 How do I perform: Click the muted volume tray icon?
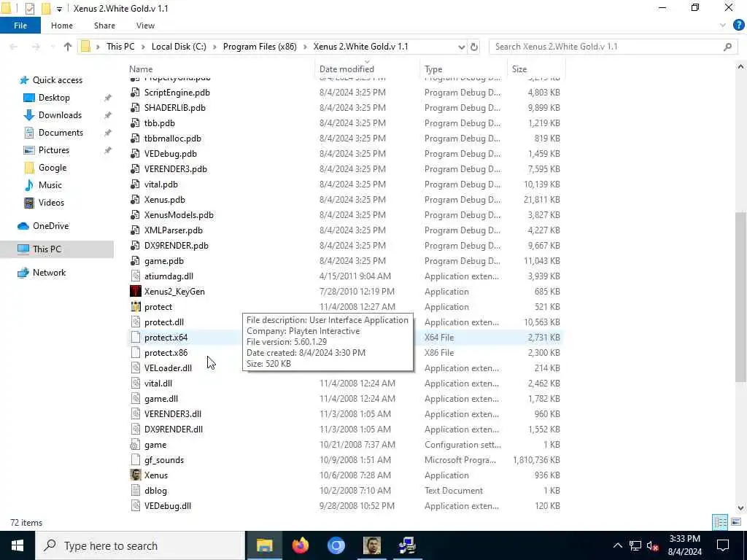pos(652,545)
